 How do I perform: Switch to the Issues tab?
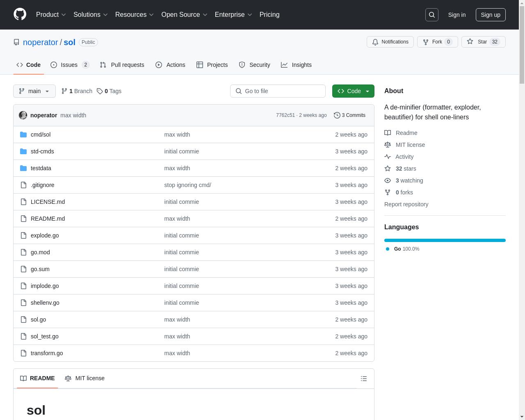pyautogui.click(x=70, y=65)
